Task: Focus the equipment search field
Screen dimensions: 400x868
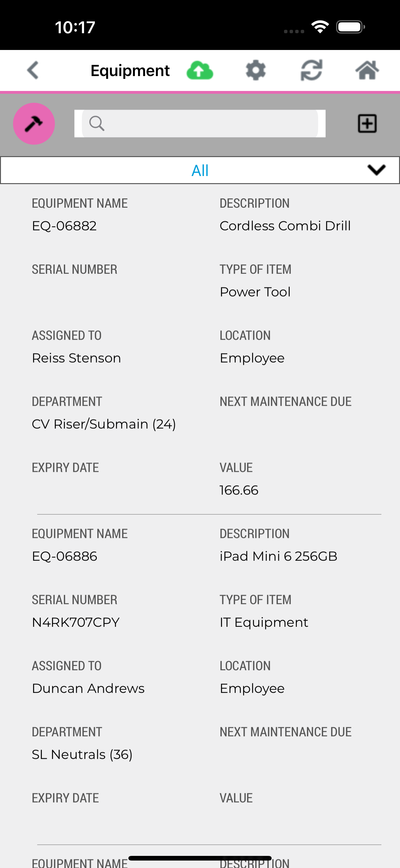Action: point(209,123)
